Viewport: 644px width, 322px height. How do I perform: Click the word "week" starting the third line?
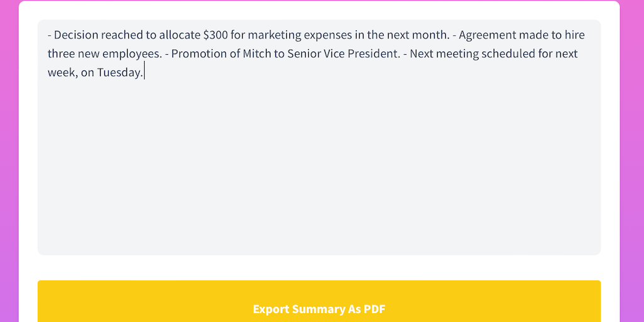61,73
